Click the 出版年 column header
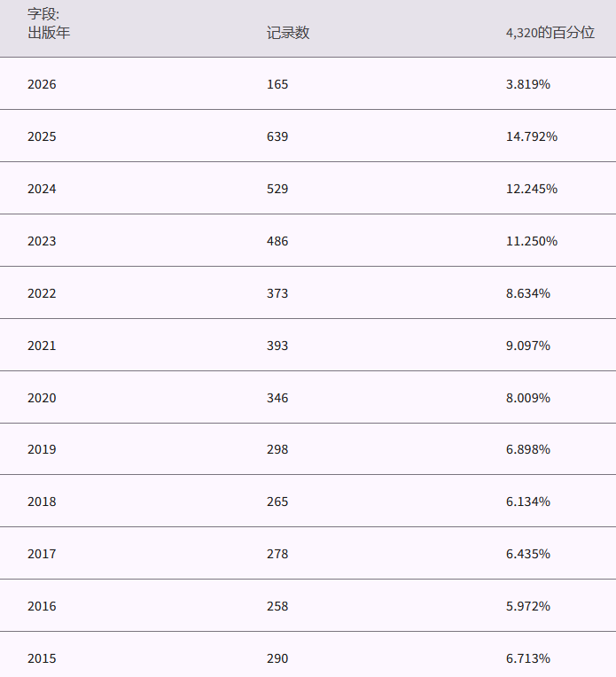The height and width of the screenshot is (677, 616). click(49, 33)
